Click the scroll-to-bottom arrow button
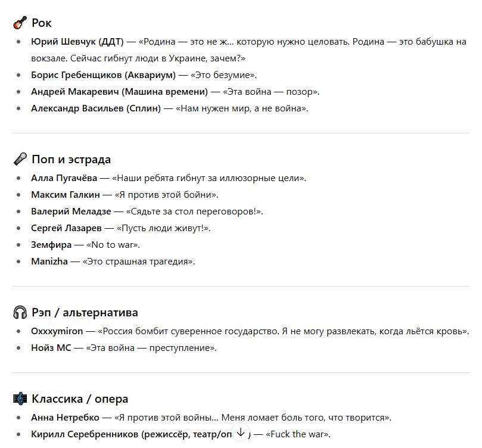Image resolution: width=482 pixels, height=448 pixels. pos(241,433)
